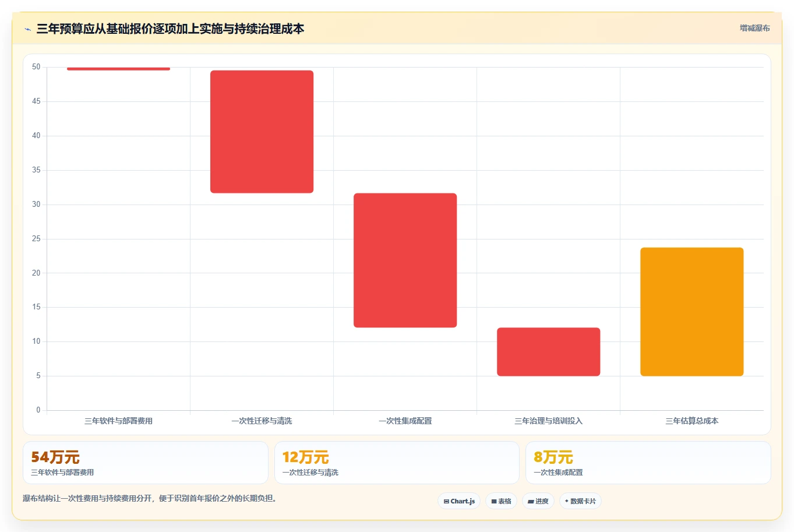Click the lightning icon beside the title
794x532 pixels.
[x=27, y=29]
